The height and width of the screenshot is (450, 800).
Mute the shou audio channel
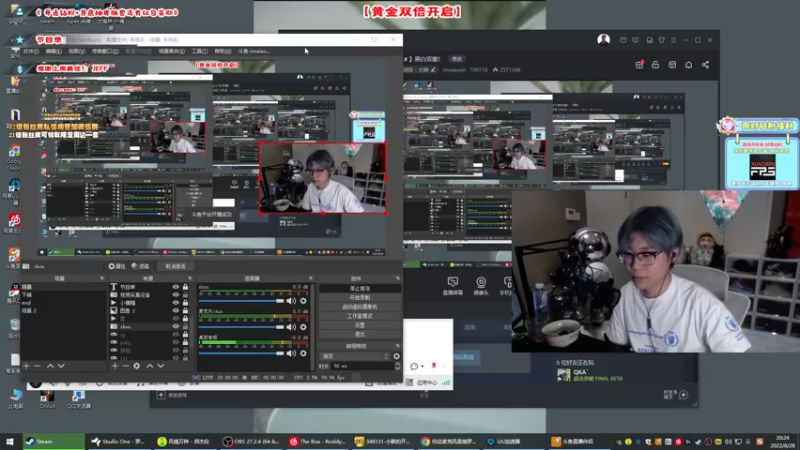(x=291, y=301)
